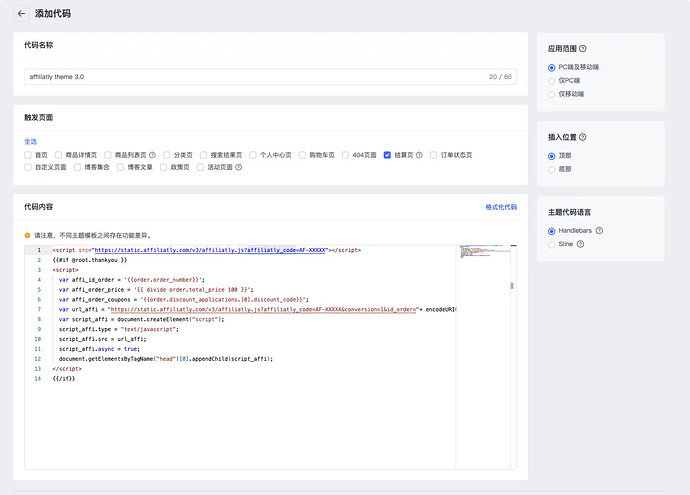Show info icon beside 活动页面
This screenshot has width=690, height=495.
click(x=239, y=167)
